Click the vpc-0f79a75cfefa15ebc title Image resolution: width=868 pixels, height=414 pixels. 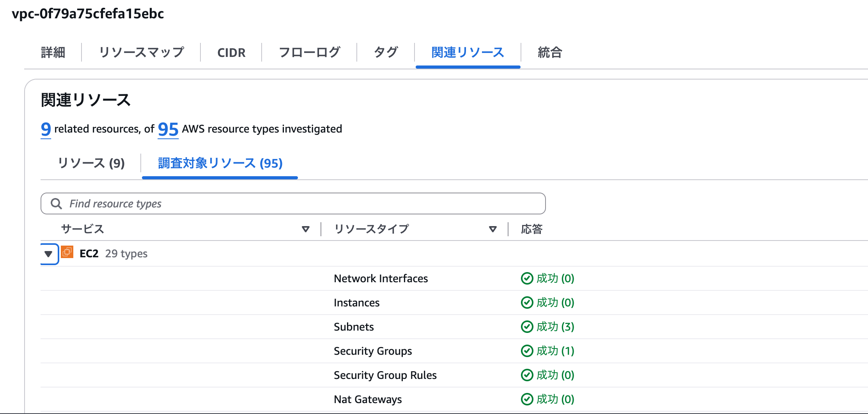pyautogui.click(x=88, y=14)
